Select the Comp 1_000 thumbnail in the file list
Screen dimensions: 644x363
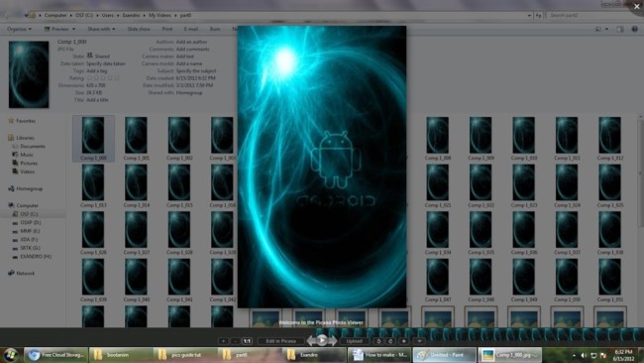coord(93,139)
